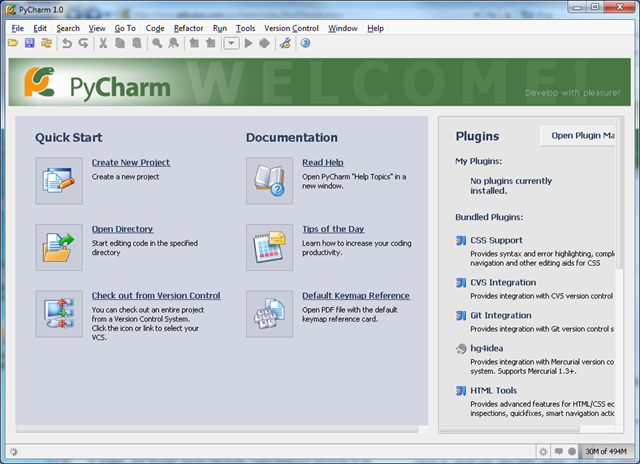Click the Open folder toolbar icon
The width and height of the screenshot is (640, 464).
pos(13,43)
